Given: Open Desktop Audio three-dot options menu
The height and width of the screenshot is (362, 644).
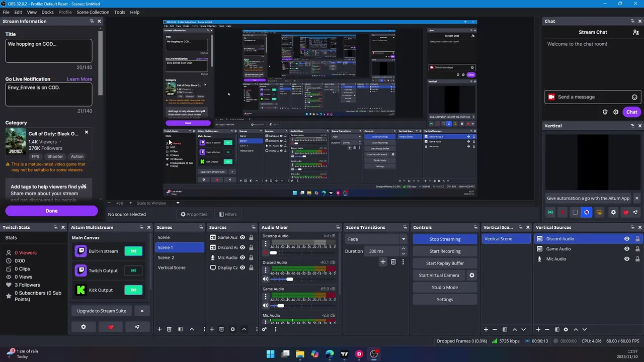Looking at the screenshot, I should (266, 244).
